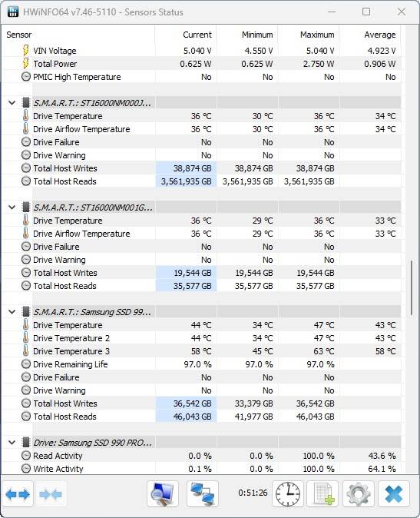420x518 pixels.
Task: Click the expand layout blue arrows icon
Action: point(18,494)
